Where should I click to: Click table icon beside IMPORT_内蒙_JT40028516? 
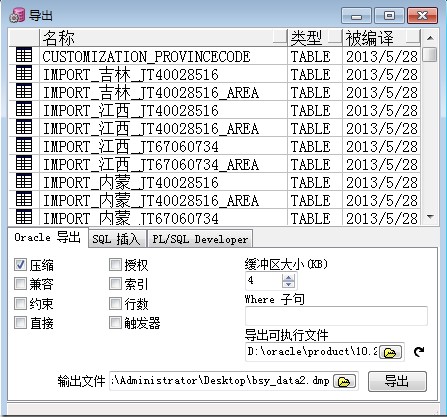coord(24,181)
